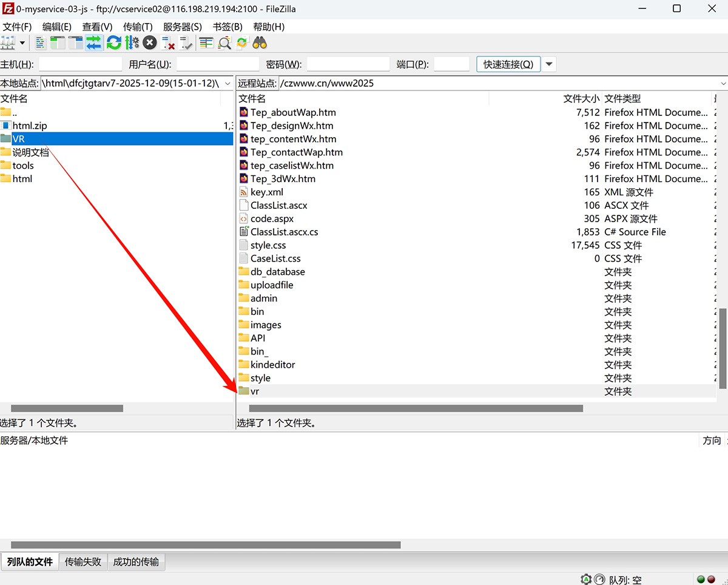Open the 传输(T) menu
The image size is (728, 585).
tap(138, 27)
